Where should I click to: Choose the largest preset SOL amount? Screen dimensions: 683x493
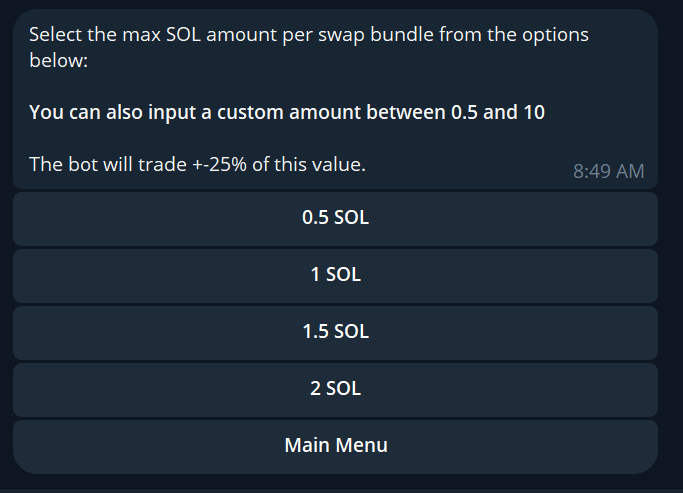pos(335,389)
